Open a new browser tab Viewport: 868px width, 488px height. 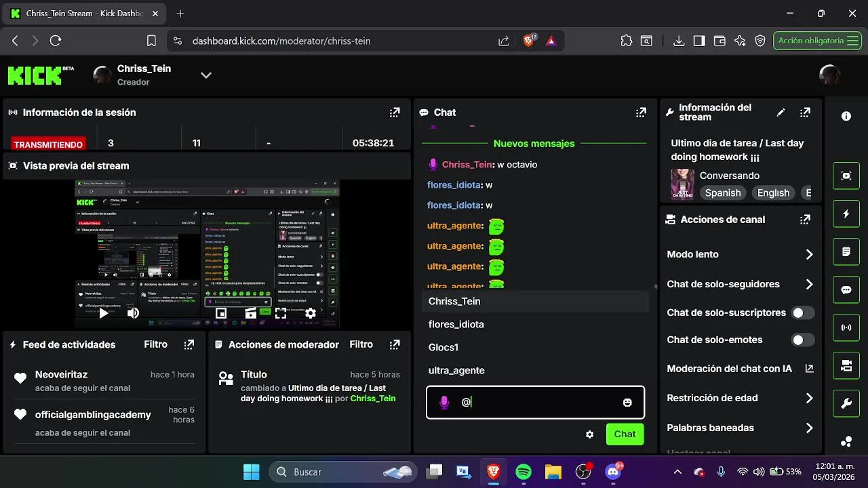[x=180, y=14]
